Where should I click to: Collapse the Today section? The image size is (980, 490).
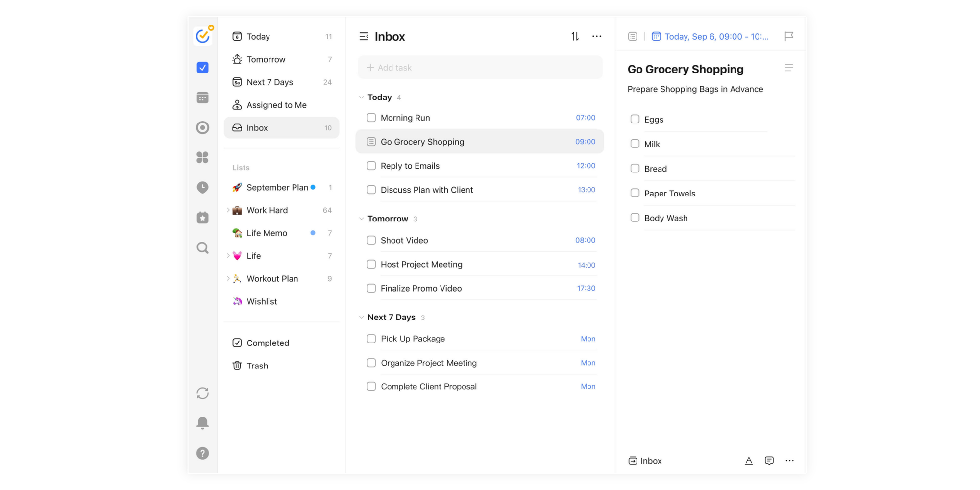coord(362,97)
